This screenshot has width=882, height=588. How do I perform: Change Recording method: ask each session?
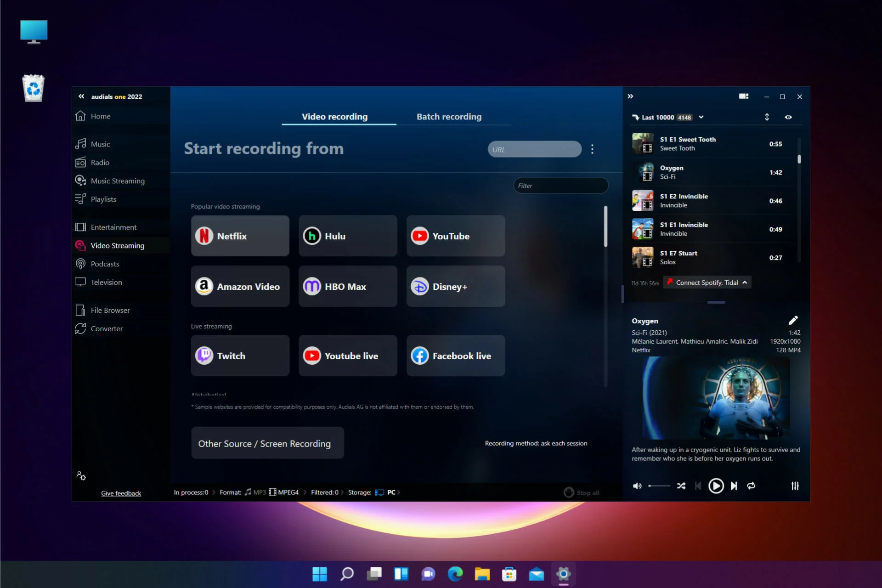point(536,443)
